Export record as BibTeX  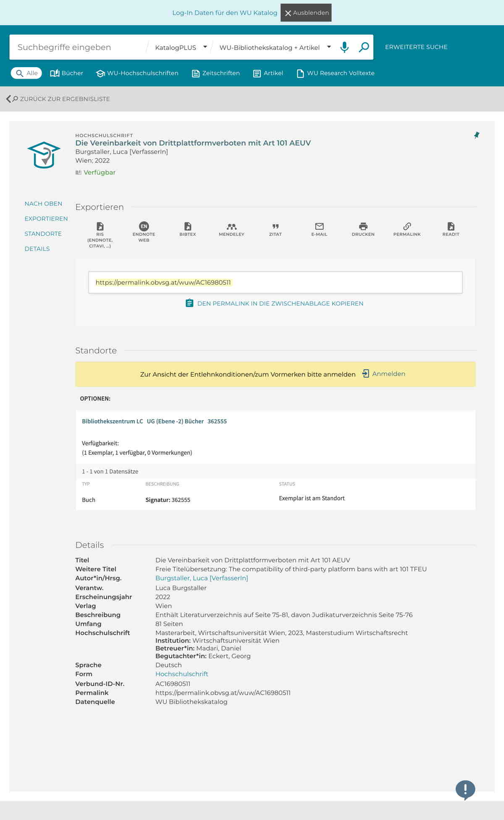[x=188, y=229]
